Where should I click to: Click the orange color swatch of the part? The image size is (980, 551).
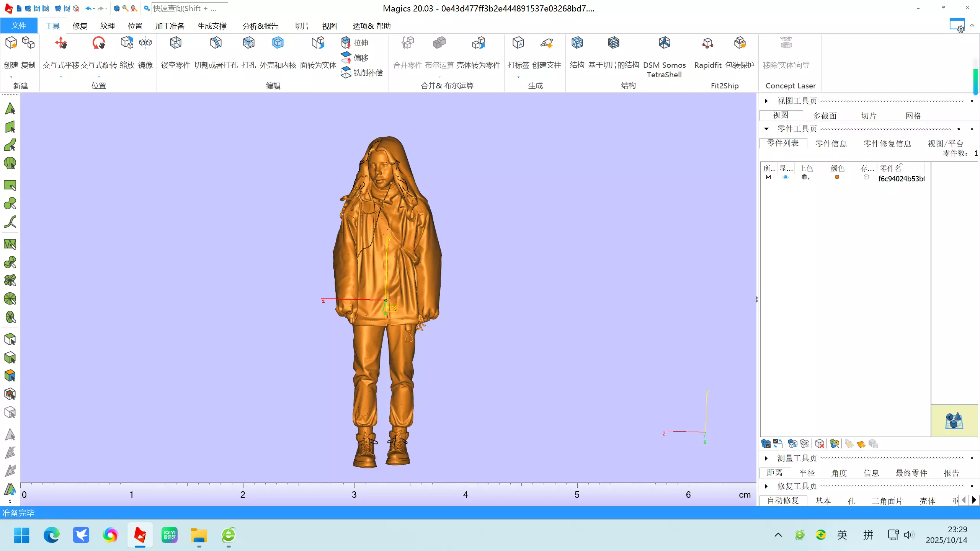[x=837, y=177]
